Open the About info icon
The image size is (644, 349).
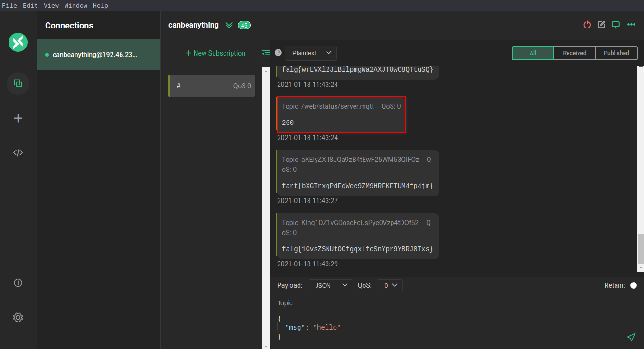pyautogui.click(x=18, y=283)
